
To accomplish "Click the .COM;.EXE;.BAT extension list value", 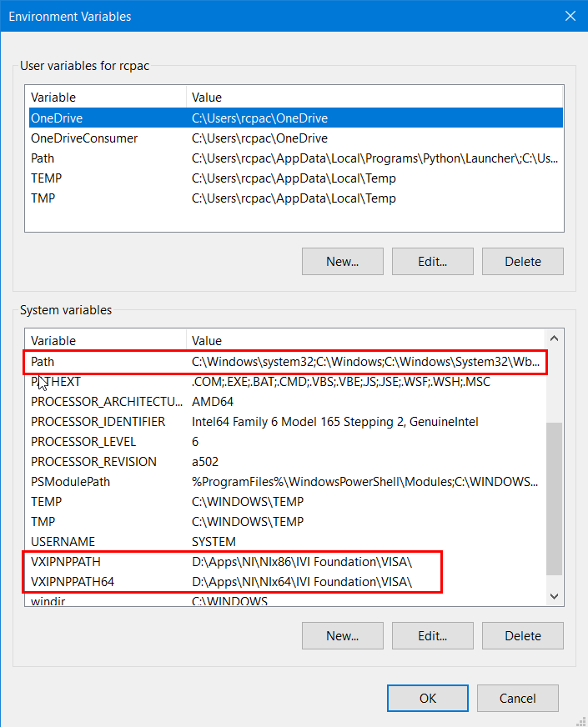I will coord(341,382).
